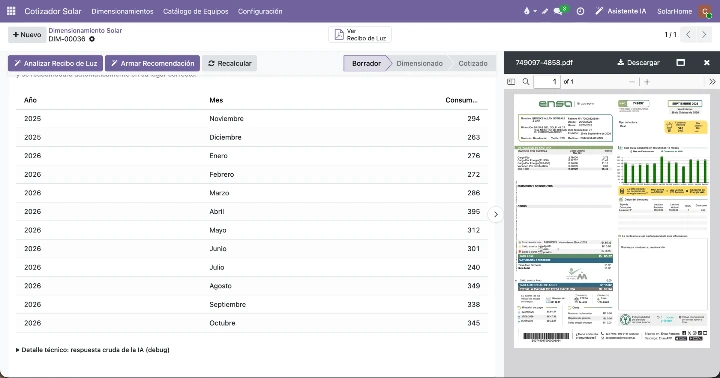Image resolution: width=720 pixels, height=378 pixels.
Task: Click consumption value 395
Action: pyautogui.click(x=473, y=212)
